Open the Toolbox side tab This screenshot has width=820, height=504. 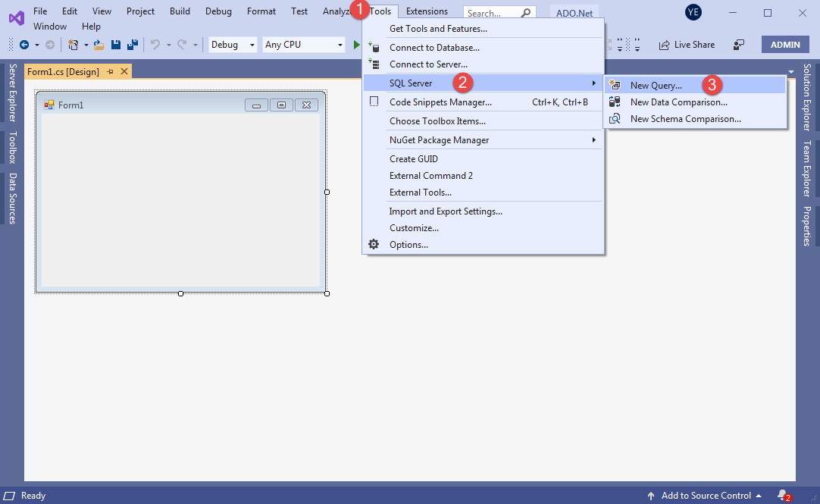(x=12, y=147)
